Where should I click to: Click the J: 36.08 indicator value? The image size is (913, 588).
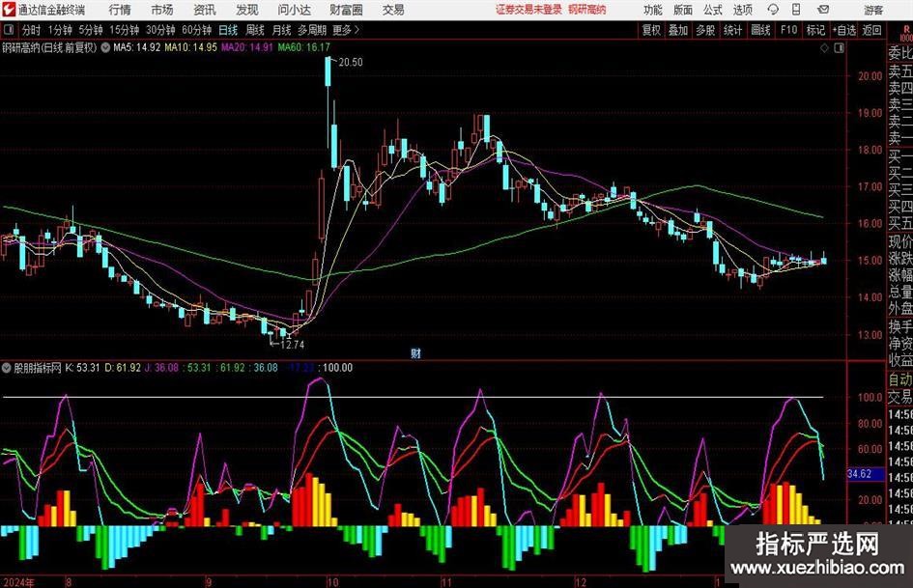click(x=162, y=368)
